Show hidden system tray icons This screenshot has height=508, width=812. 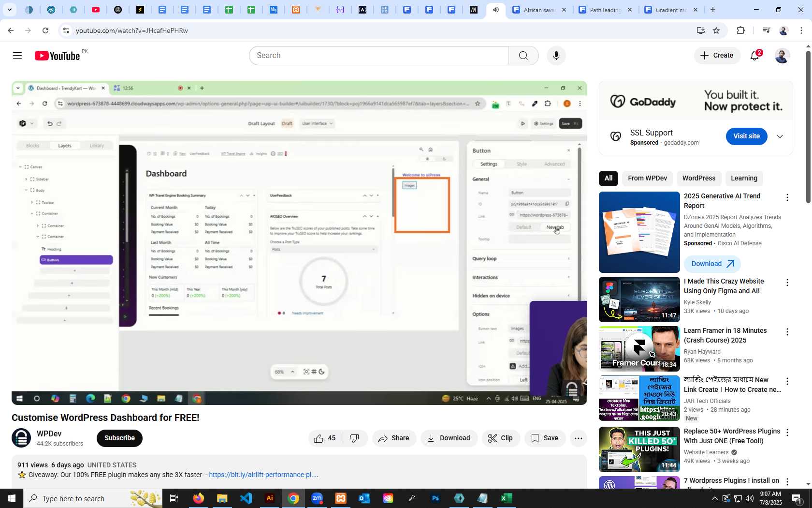pos(714,498)
